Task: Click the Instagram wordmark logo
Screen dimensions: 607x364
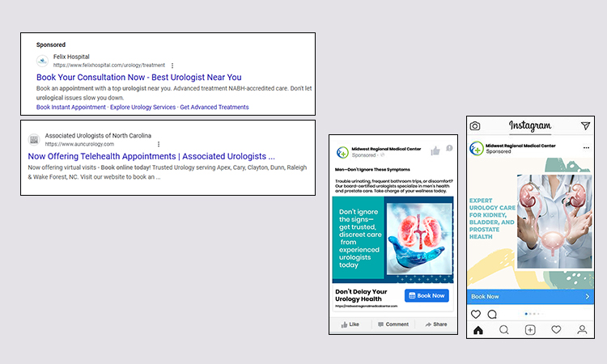Action: click(530, 125)
